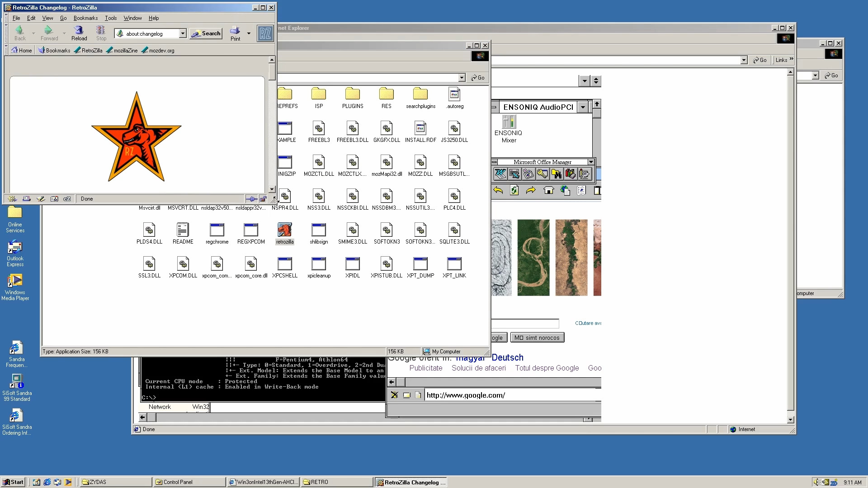This screenshot has height=488, width=868.
Task: Switch to ZYDAS taskbar button
Action: point(116,482)
